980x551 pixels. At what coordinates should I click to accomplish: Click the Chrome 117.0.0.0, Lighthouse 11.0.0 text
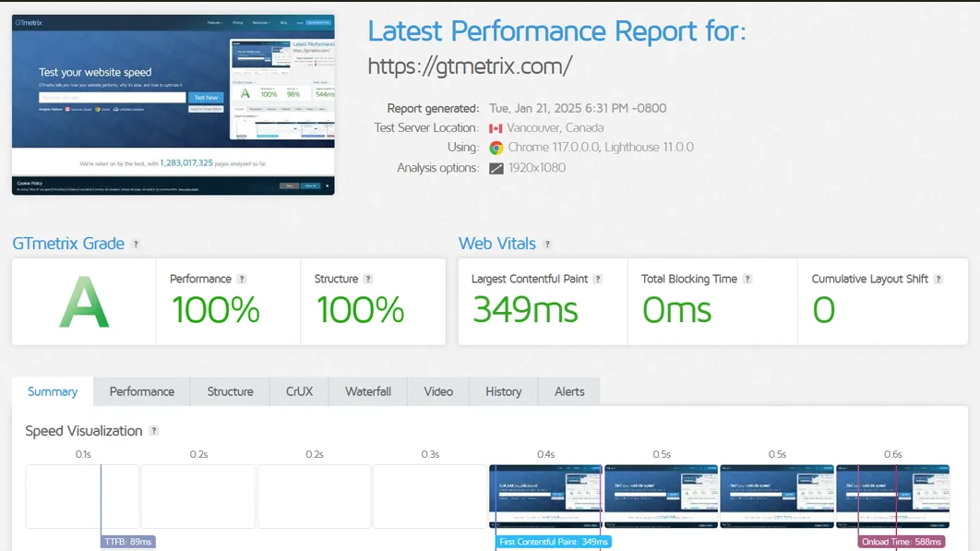pos(601,147)
